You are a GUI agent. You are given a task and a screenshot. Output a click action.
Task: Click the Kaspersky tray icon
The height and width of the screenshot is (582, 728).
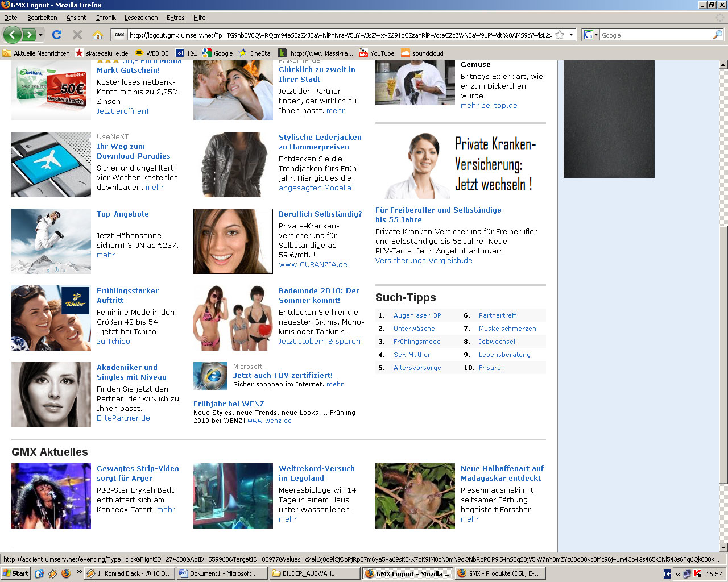click(x=697, y=574)
